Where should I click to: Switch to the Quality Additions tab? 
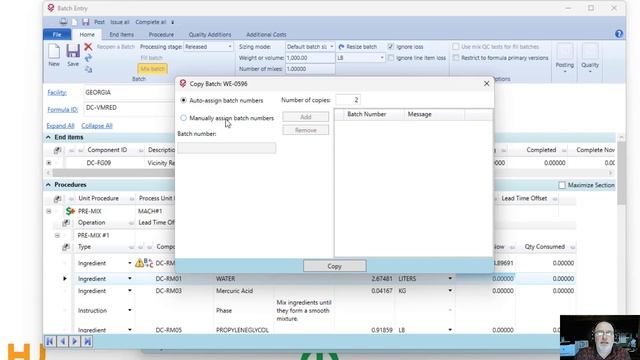(x=210, y=35)
